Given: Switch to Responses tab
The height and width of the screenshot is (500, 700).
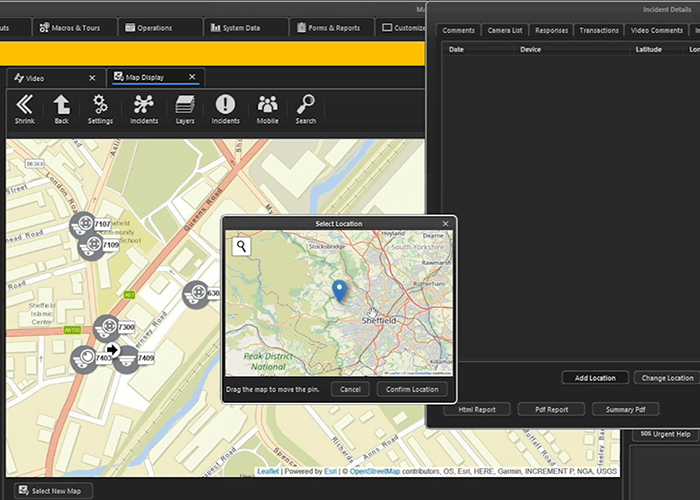Looking at the screenshot, I should tap(551, 30).
